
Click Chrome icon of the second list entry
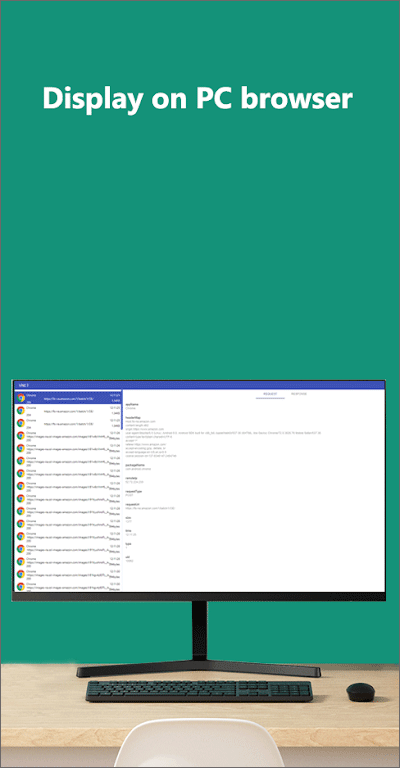21,410
